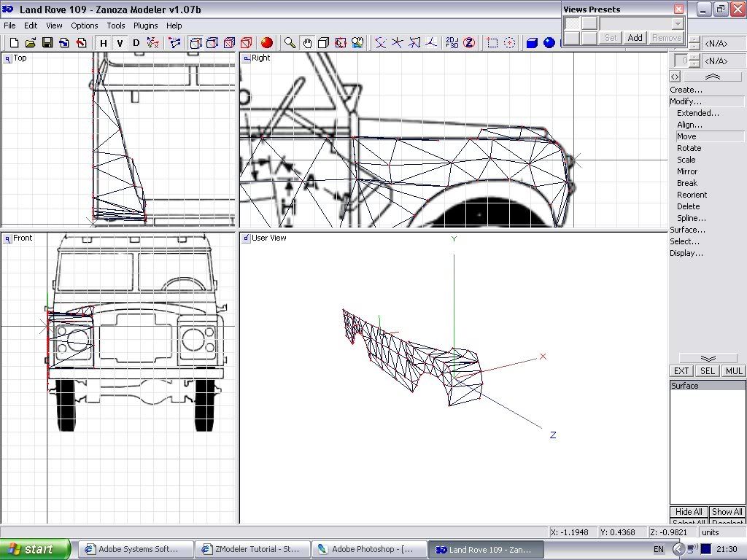Click Add in Views Presets
Screen dimensions: 747x560
pyautogui.click(x=635, y=38)
